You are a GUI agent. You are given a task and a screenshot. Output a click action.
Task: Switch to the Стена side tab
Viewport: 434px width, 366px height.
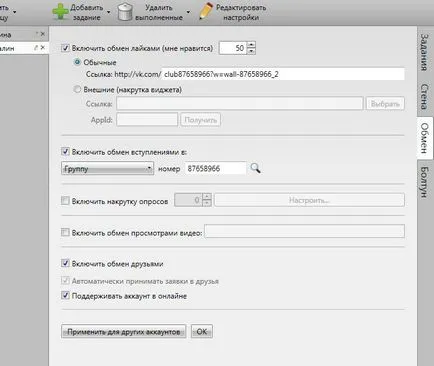tap(425, 96)
